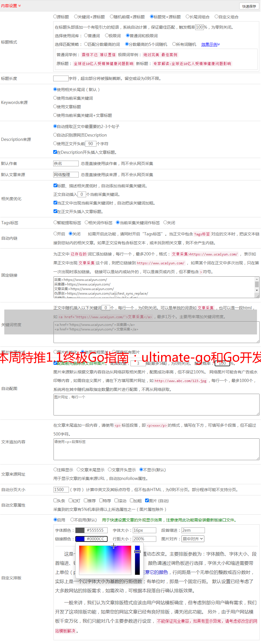Select 不启用(默认) for custom layout
The image size is (261, 644).
72,519
